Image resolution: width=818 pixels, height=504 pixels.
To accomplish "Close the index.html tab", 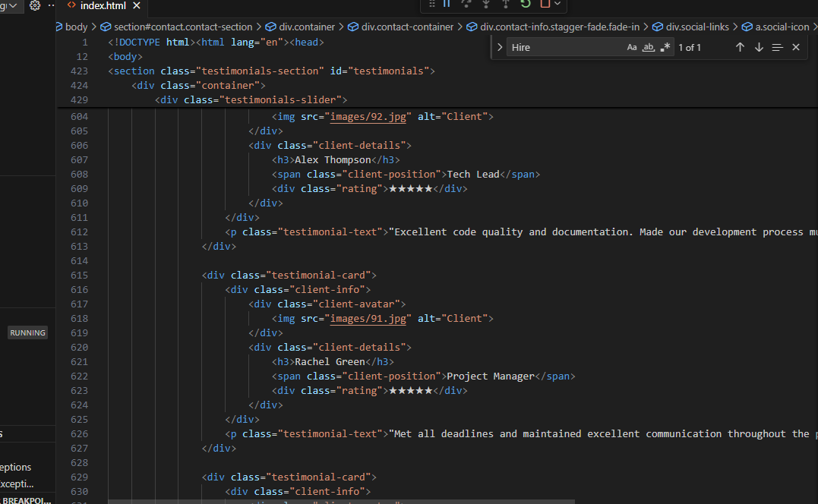I will (137, 6).
